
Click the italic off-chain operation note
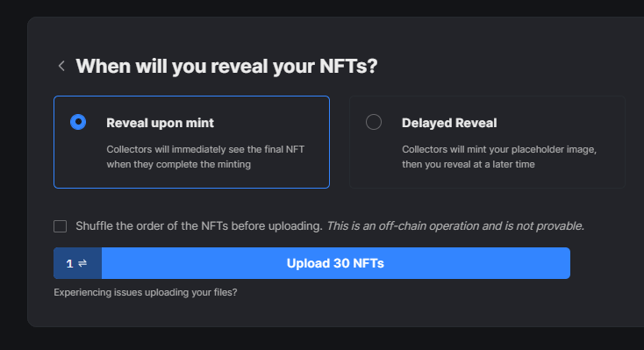click(455, 226)
